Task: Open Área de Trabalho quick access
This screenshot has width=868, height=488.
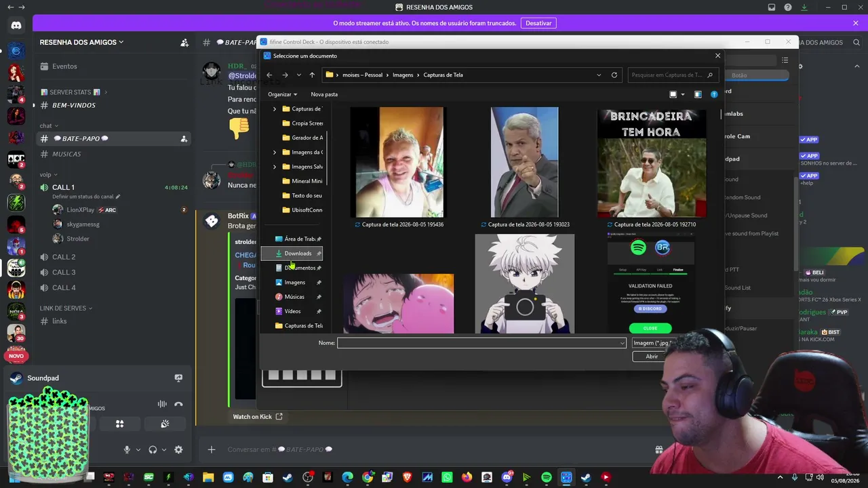Action: tap(298, 239)
